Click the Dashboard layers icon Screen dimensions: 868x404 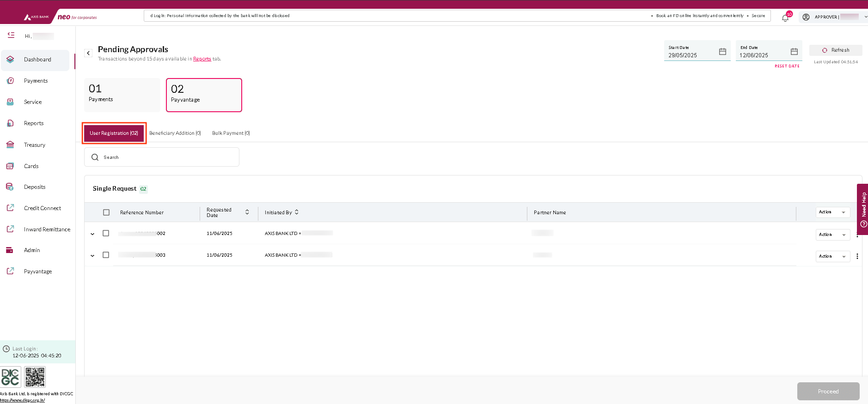[10, 60]
